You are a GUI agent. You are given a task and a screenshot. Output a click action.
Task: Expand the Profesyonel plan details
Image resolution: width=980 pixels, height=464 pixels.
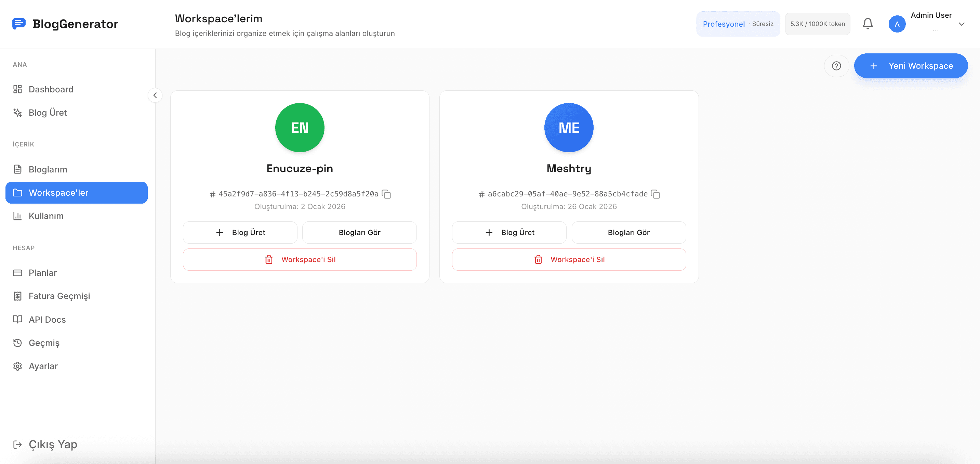coord(738,24)
